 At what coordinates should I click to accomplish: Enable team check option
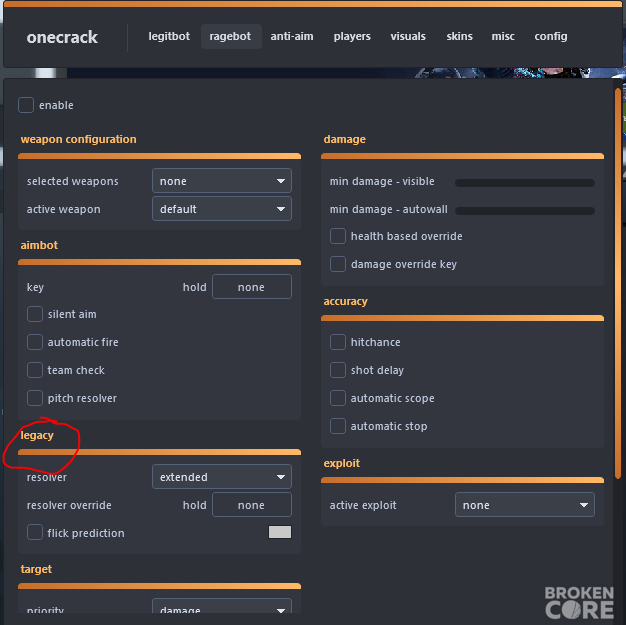click(x=35, y=370)
